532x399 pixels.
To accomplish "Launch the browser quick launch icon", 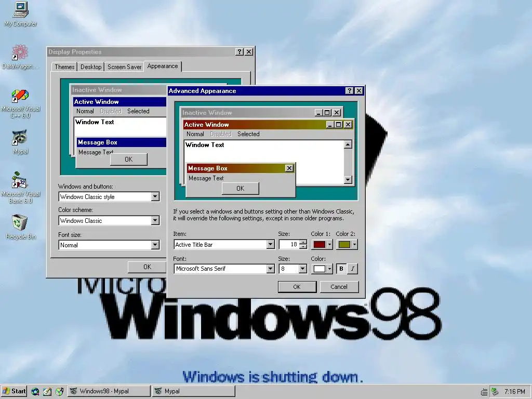I will (35, 392).
